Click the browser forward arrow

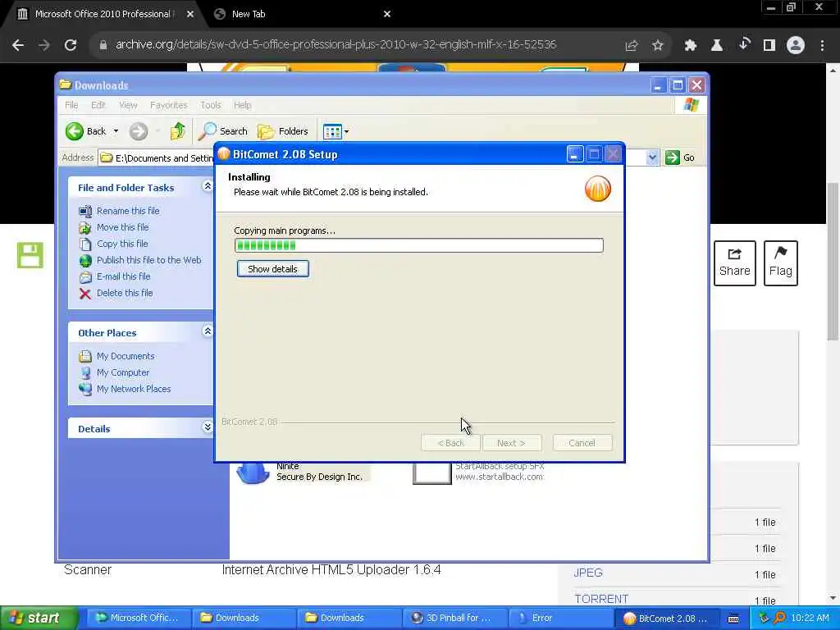point(44,45)
